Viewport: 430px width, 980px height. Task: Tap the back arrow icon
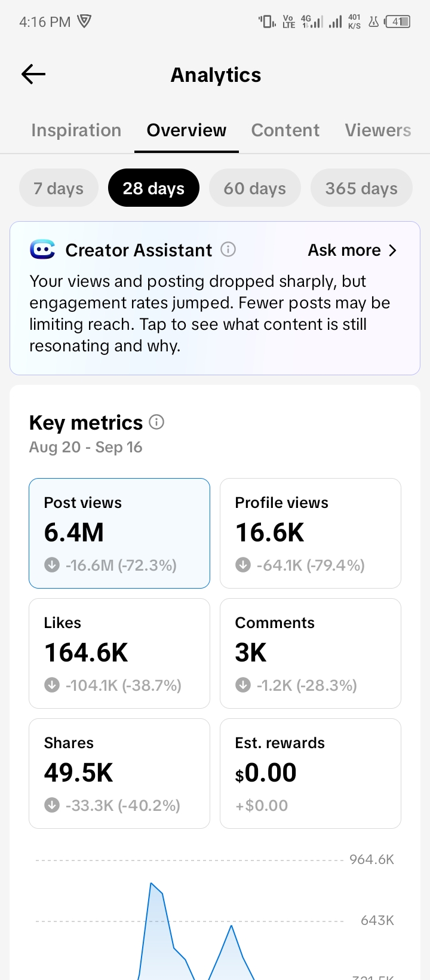pos(33,74)
